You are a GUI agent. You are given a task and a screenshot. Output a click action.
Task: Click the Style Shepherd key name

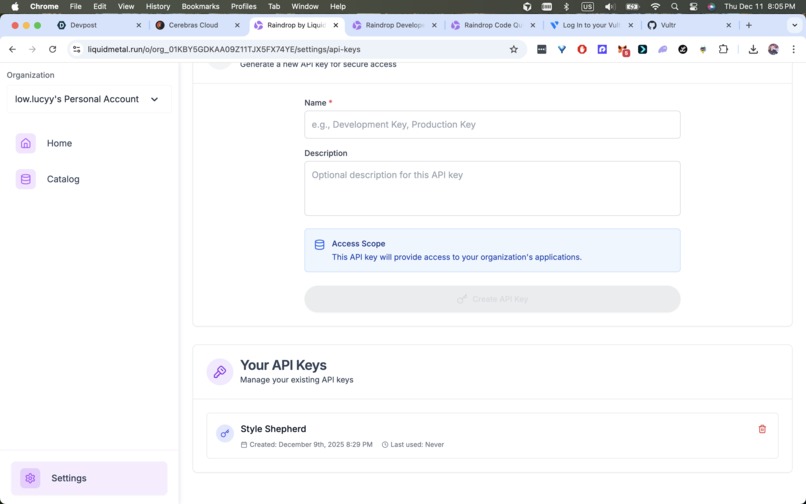coord(273,429)
